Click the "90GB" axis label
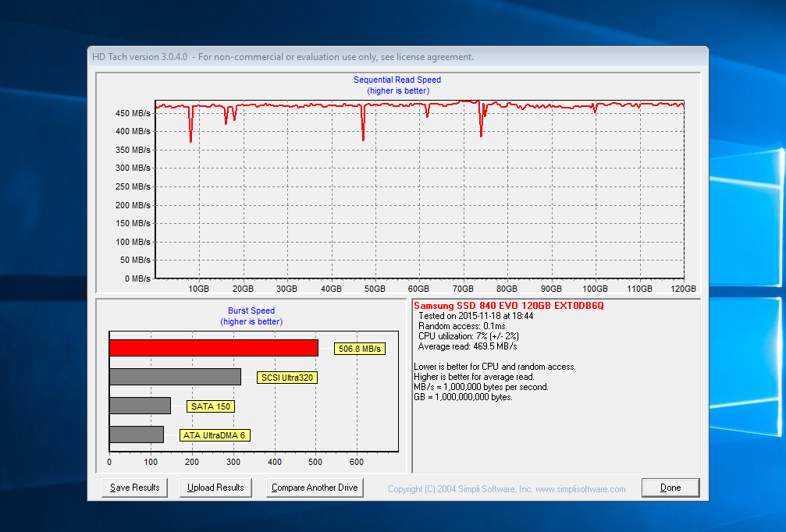 (x=551, y=289)
